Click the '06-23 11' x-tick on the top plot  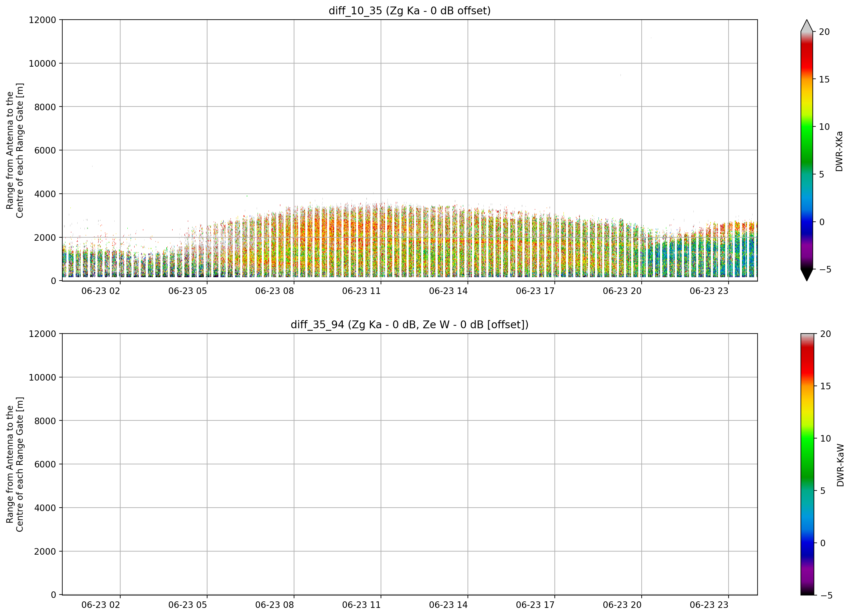(x=361, y=291)
